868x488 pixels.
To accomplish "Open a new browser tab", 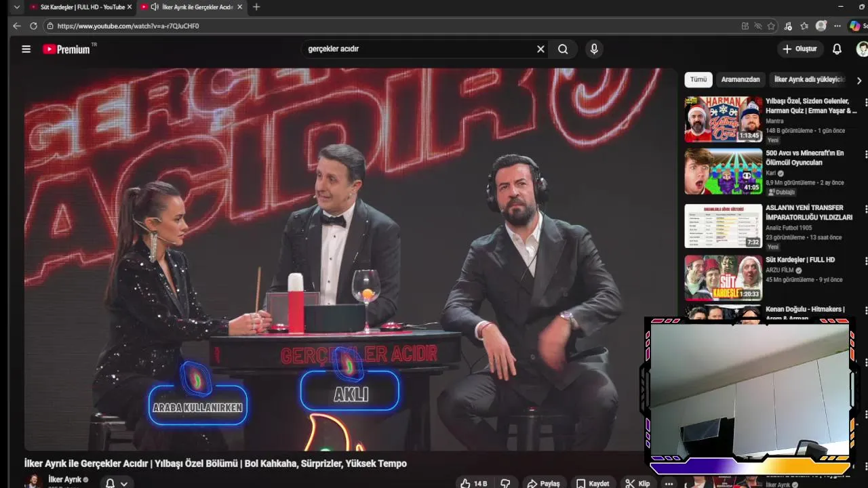I will 256,7.
